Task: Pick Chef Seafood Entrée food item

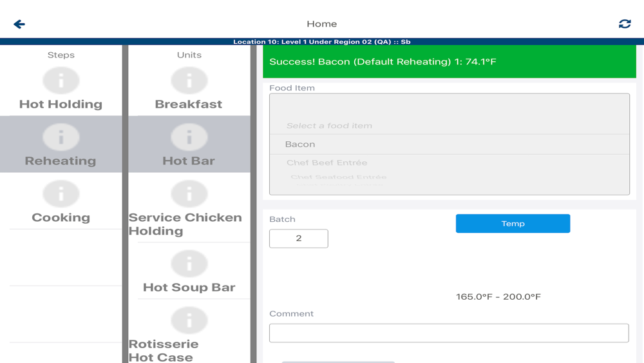Action: 339,177
